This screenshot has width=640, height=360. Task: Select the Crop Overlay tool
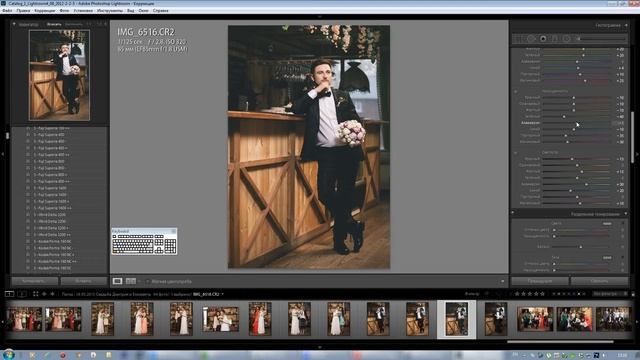pyautogui.click(x=519, y=38)
